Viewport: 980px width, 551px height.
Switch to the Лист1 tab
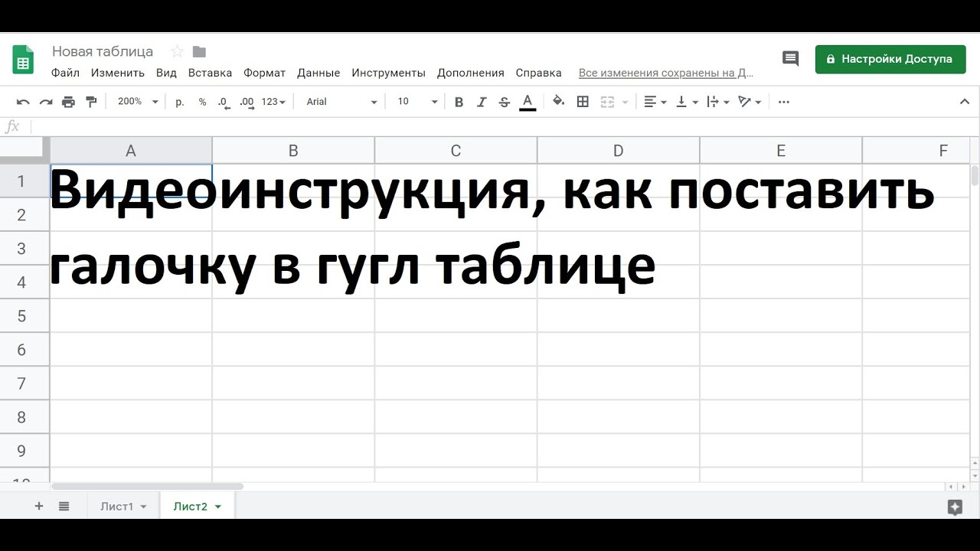116,507
